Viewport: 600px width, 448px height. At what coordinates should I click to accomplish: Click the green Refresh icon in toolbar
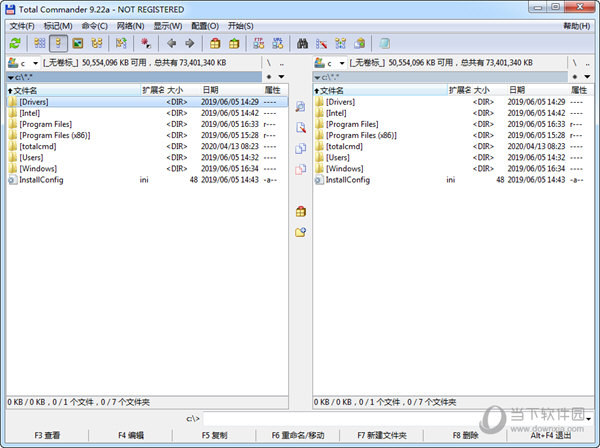click(x=14, y=43)
